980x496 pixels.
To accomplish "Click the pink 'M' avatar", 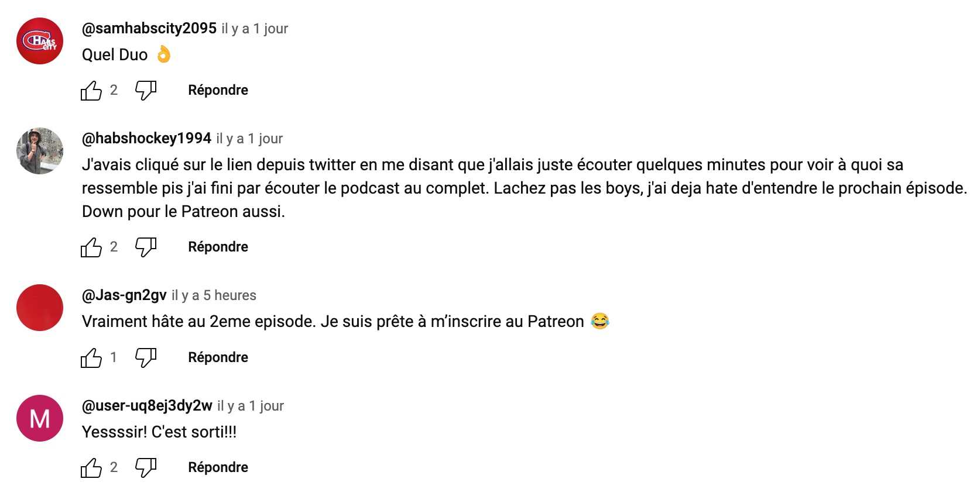I will pos(40,418).
